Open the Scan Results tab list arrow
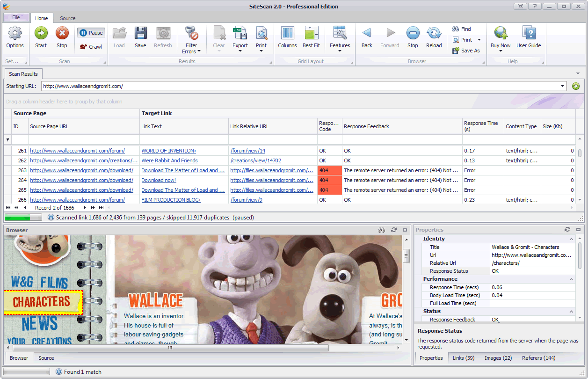588x379 pixels. click(578, 73)
